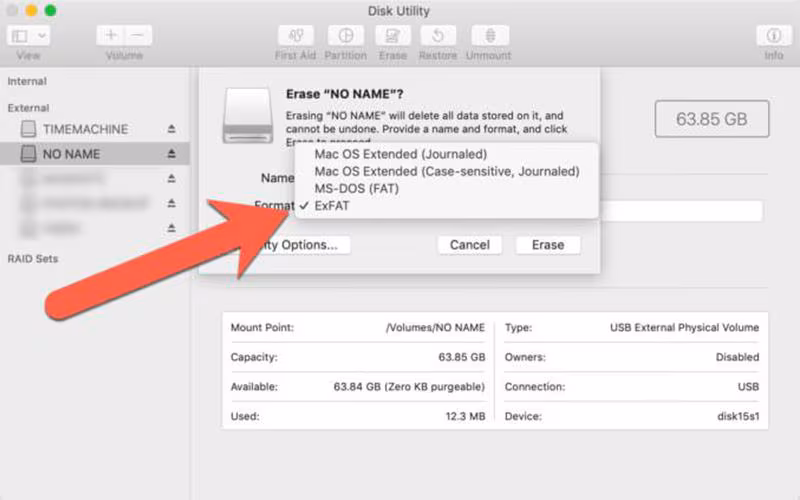Open the Info inspector
The image size is (800, 500).
(x=774, y=36)
